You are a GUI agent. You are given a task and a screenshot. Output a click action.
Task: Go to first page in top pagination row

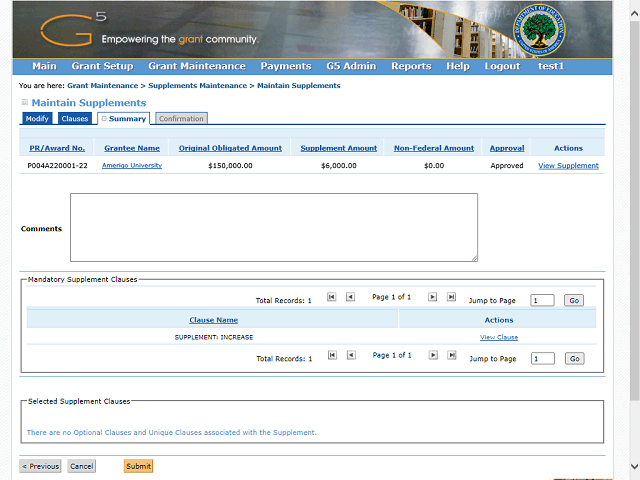[x=331, y=297]
